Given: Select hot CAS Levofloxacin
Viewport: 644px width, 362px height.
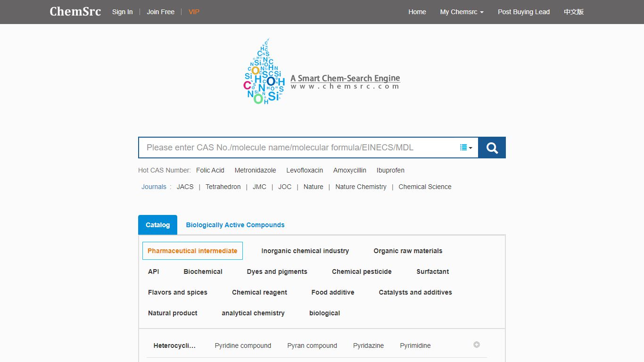Looking at the screenshot, I should pos(305,170).
